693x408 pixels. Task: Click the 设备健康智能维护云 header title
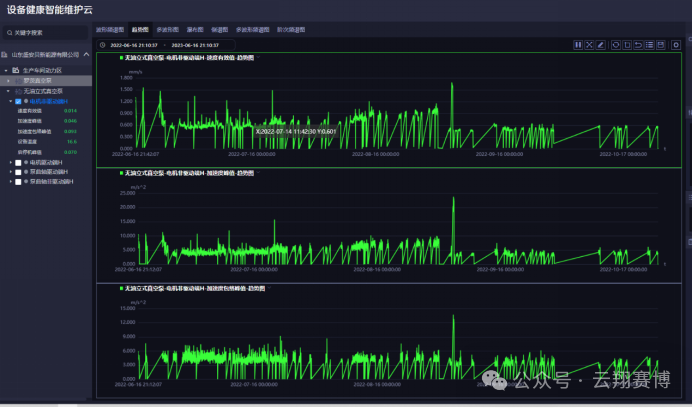click(50, 10)
